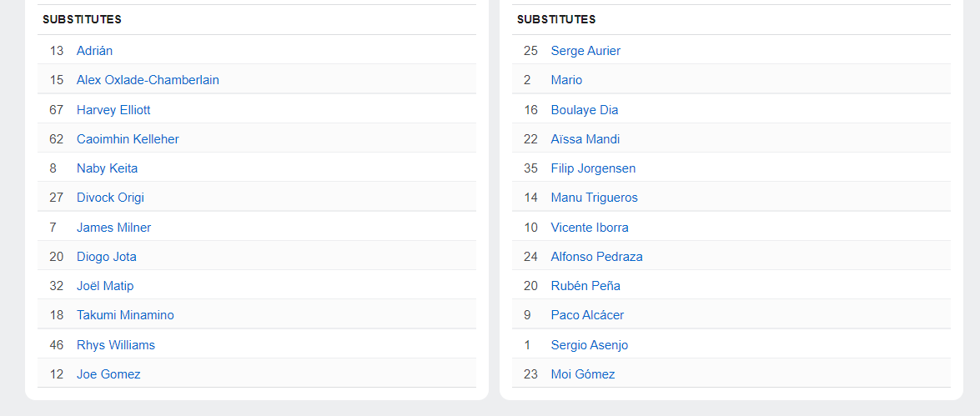The image size is (980, 416).
Task: Click the Joe Gomez link
Action: click(108, 374)
